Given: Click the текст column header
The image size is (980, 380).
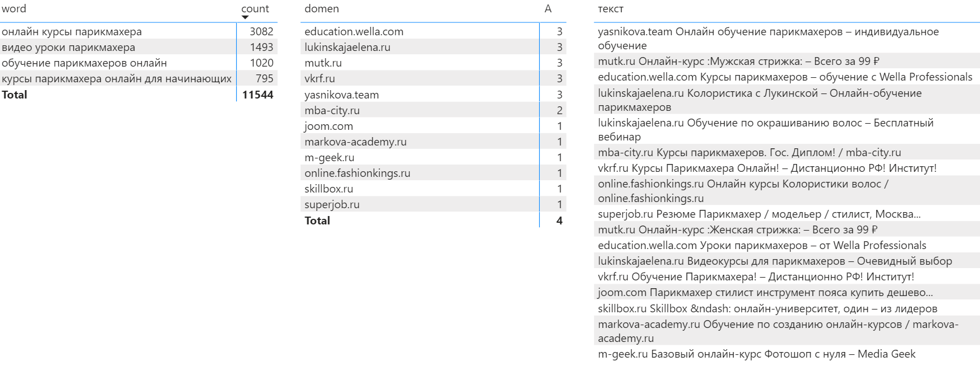Looking at the screenshot, I should point(610,9).
